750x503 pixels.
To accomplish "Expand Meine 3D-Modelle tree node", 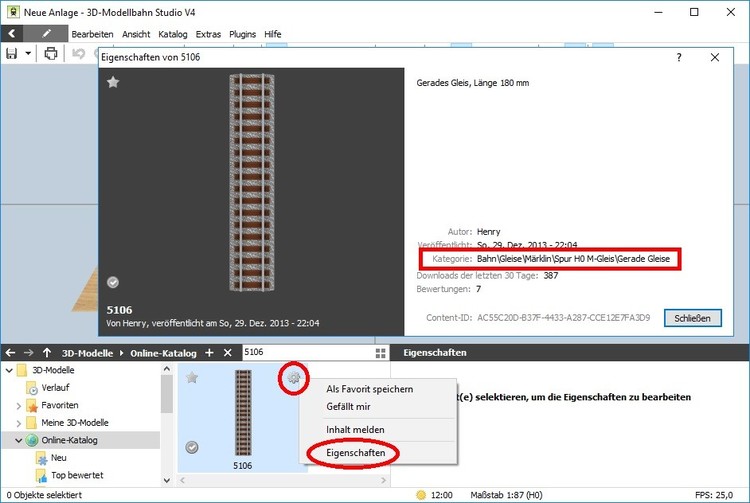I will tap(19, 423).
